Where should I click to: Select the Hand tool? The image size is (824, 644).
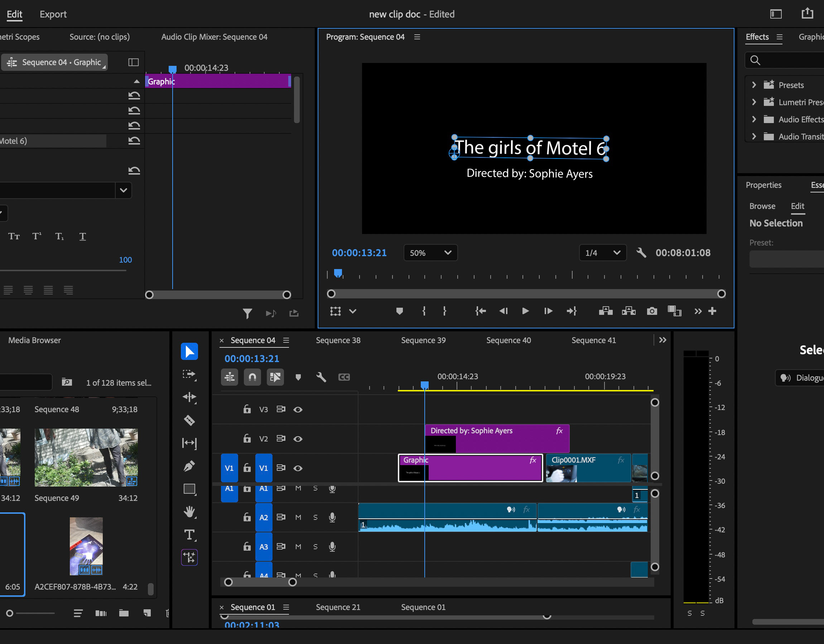(x=189, y=512)
